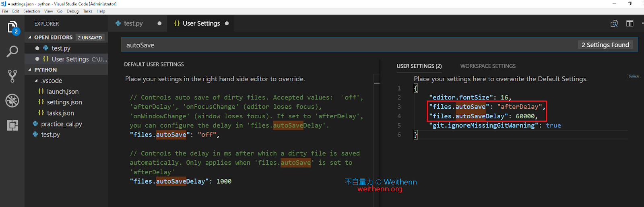644x207 pixels.
Task: Click the 60000 autoSaveDelay value
Action: pos(525,116)
